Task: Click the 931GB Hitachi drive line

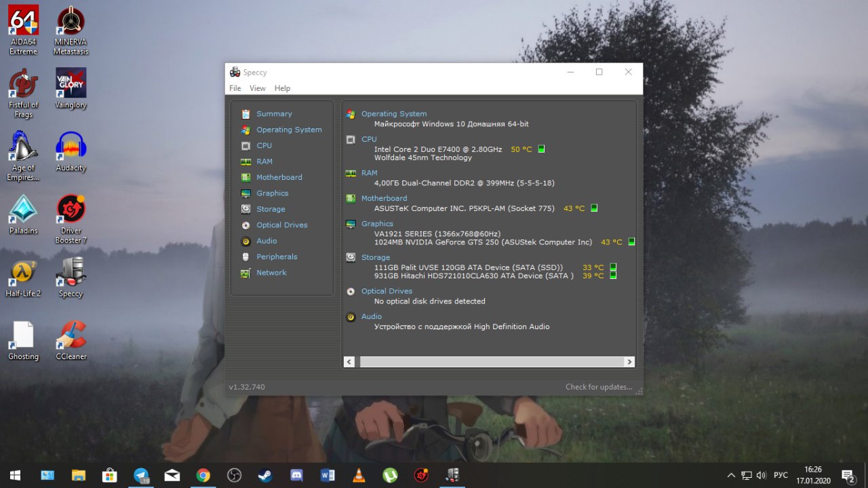Action: tap(474, 276)
